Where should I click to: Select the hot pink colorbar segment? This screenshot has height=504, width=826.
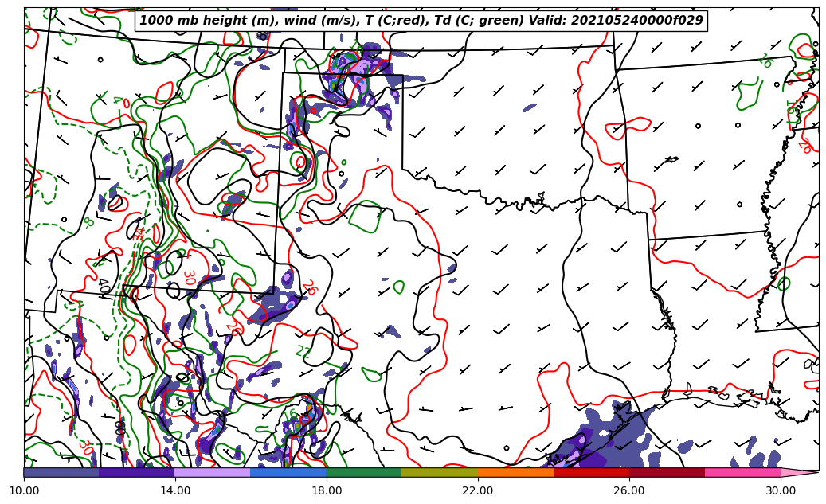pos(742,472)
